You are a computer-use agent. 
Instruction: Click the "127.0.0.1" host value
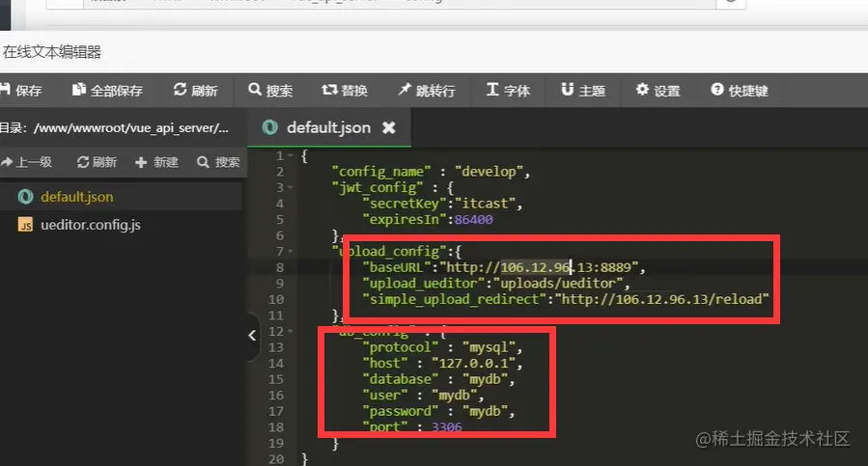coord(473,364)
